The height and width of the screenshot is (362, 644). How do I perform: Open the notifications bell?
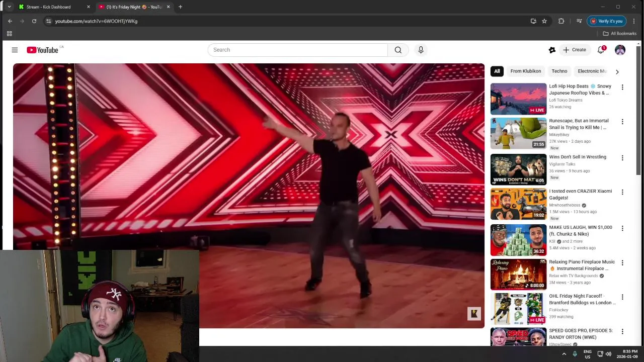[601, 50]
